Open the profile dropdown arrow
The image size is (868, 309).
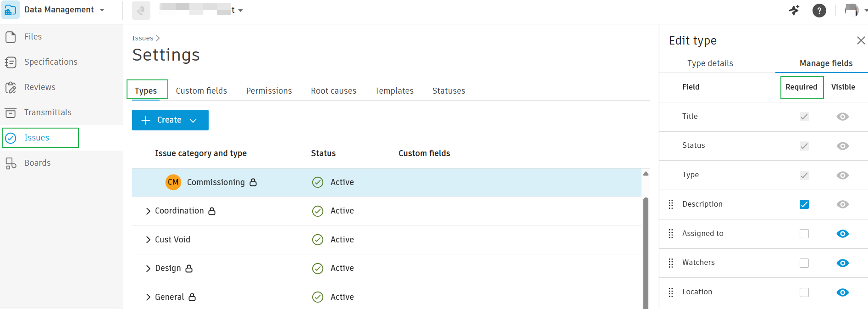[866, 10]
